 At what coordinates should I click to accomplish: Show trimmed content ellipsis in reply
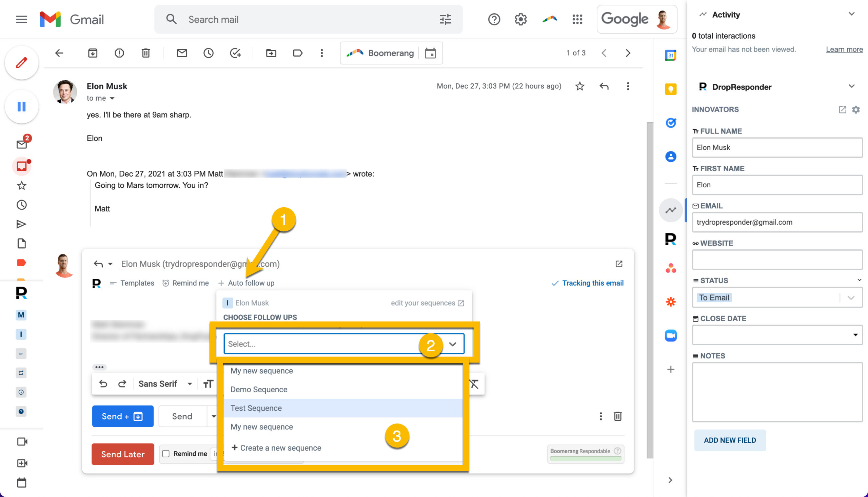click(99, 367)
